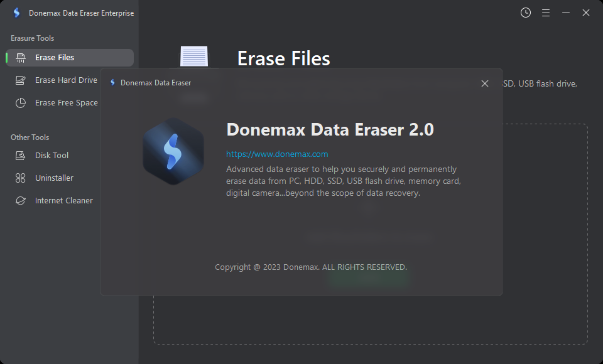The width and height of the screenshot is (603, 364).
Task: Minimize the Donemax main window
Action: [x=566, y=13]
